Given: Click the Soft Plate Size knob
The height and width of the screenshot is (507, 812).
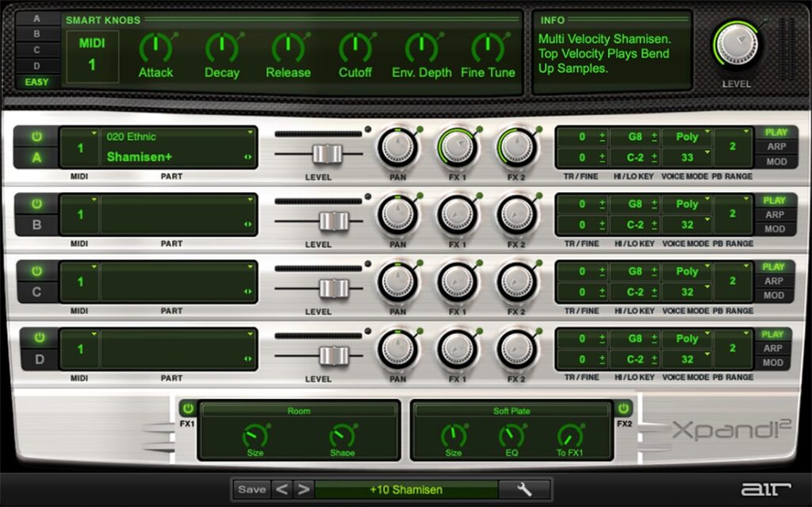Looking at the screenshot, I should (453, 436).
